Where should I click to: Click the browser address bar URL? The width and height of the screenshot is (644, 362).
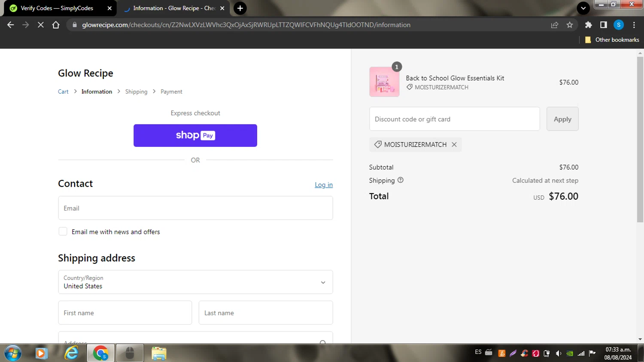tap(246, 25)
